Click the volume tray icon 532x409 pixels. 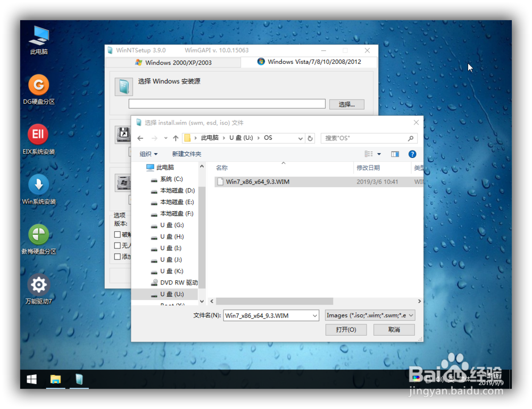tap(439, 379)
